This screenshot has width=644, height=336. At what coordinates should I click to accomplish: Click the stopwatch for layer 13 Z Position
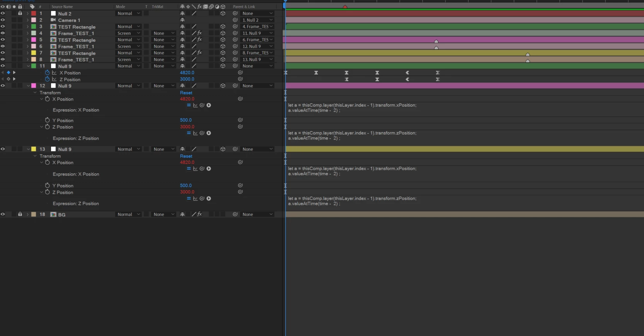point(47,192)
